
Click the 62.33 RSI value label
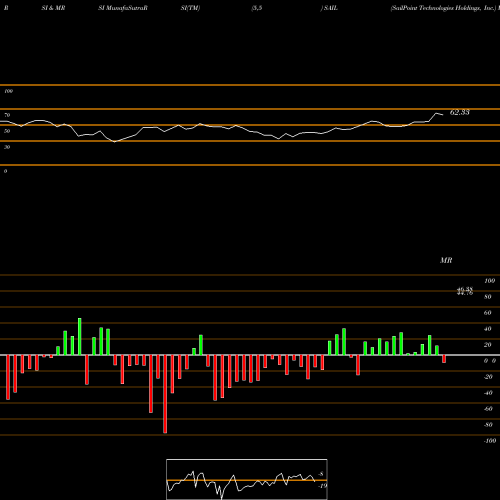pos(460,112)
